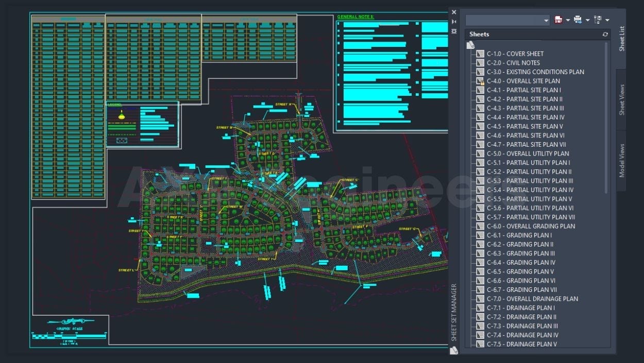The image size is (644, 363).
Task: Click the locked C-4.0 sheet icon
Action: [480, 81]
